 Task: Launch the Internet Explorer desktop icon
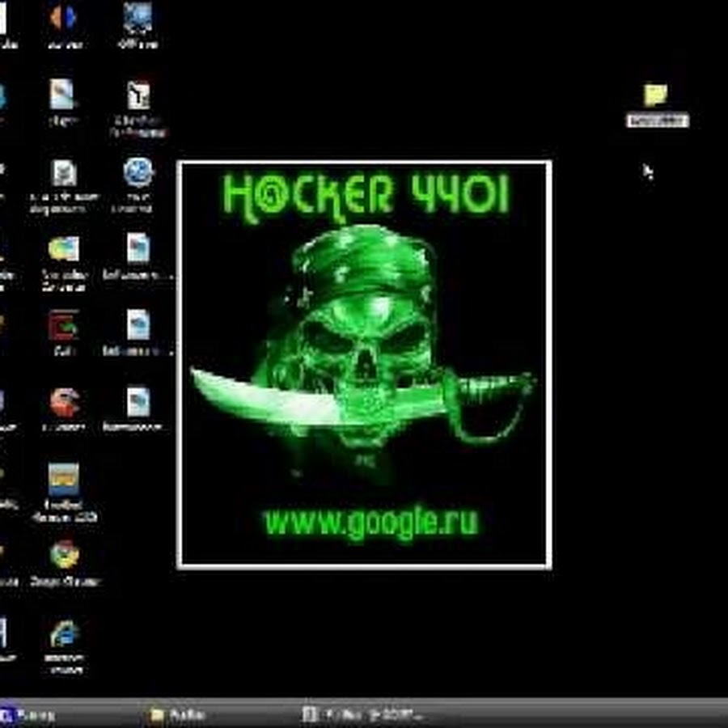coord(65,633)
